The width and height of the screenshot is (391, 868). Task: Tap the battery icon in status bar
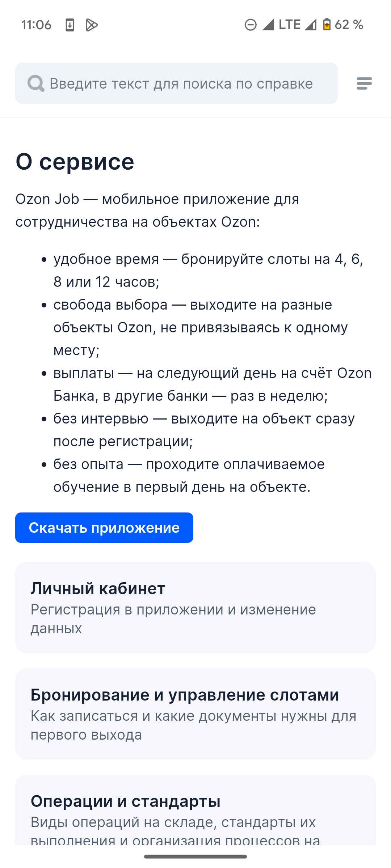[327, 25]
